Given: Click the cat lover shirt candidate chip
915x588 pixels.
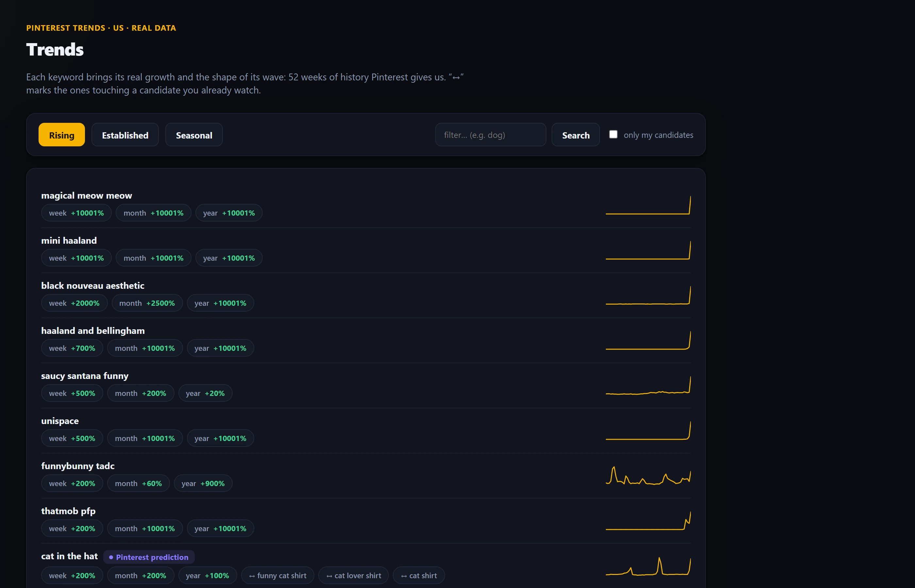Looking at the screenshot, I should tap(354, 575).
